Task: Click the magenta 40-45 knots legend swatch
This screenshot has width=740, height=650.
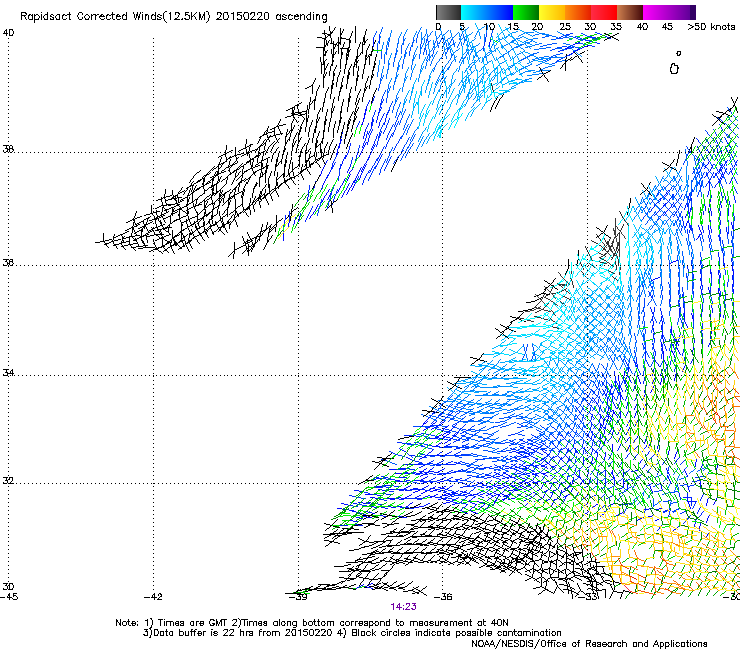Action: [x=656, y=12]
